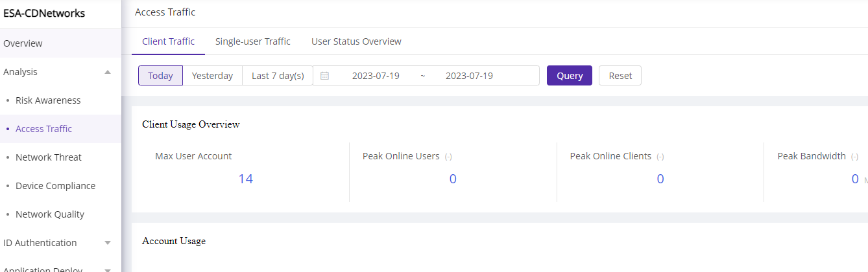Image resolution: width=868 pixels, height=272 pixels.
Task: Click the ESA-CDNetworks title
Action: coord(44,13)
